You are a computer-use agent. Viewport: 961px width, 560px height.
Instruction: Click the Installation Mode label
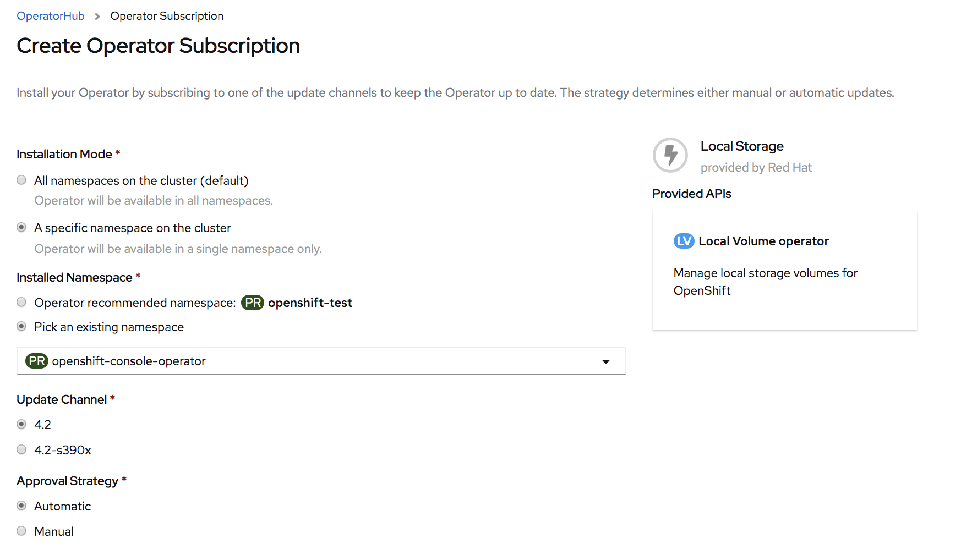click(64, 154)
